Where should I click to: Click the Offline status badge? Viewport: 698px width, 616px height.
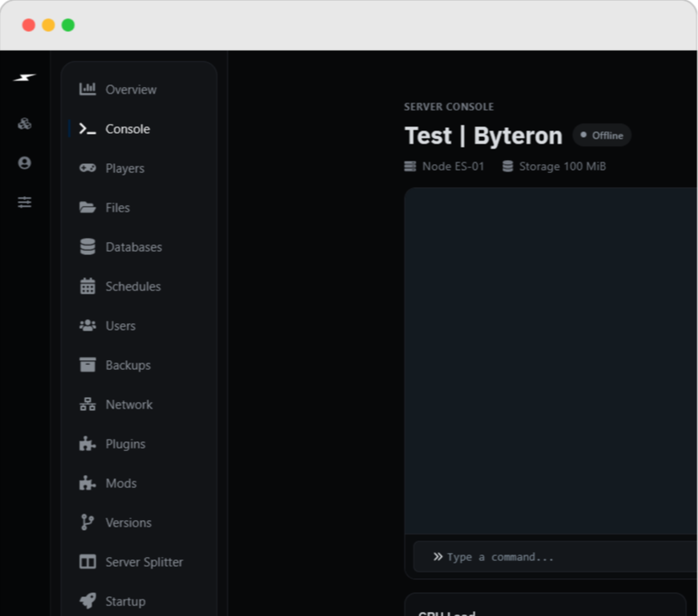pos(602,135)
